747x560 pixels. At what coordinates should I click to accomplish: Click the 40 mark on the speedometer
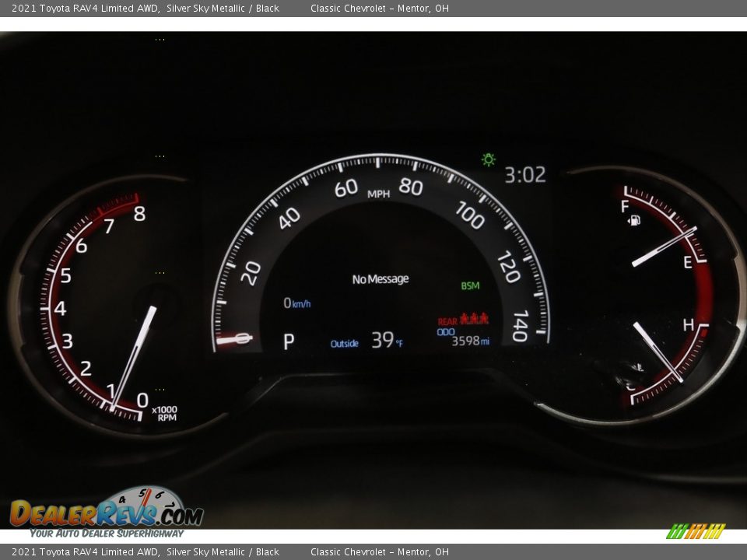tap(289, 218)
